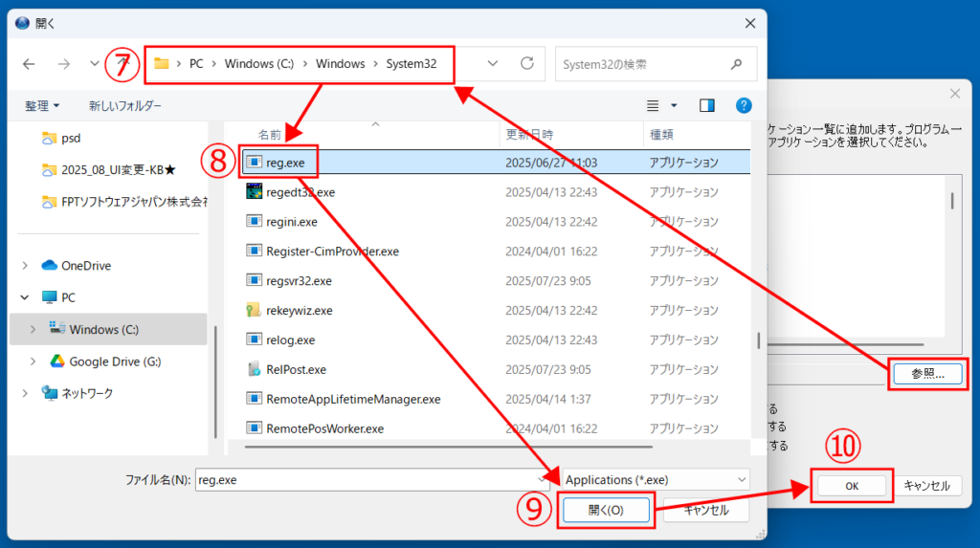Click the 参照... browse button
The image size is (980, 548).
(927, 374)
